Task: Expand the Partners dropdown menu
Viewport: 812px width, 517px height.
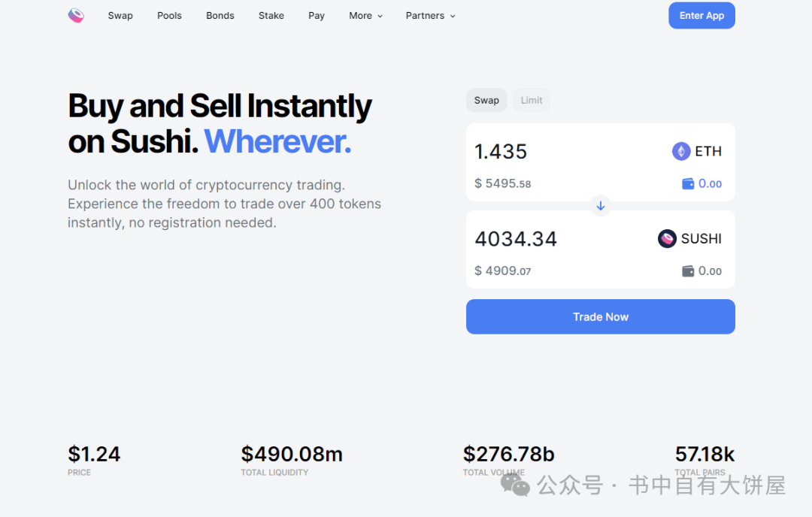Action: click(430, 16)
